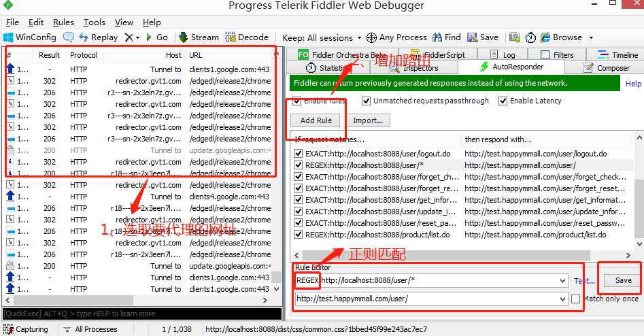The height and width of the screenshot is (336, 644).
Task: Select the clients1.google.com:443 Tunnel session at top
Action: click(x=139, y=69)
